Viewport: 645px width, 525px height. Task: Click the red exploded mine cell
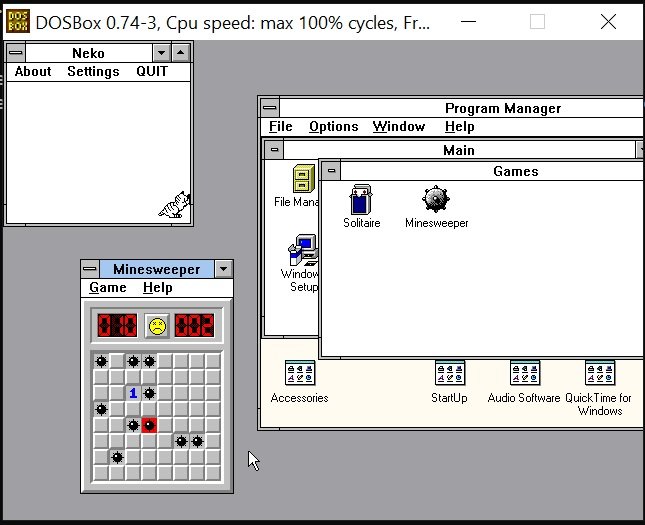(149, 425)
